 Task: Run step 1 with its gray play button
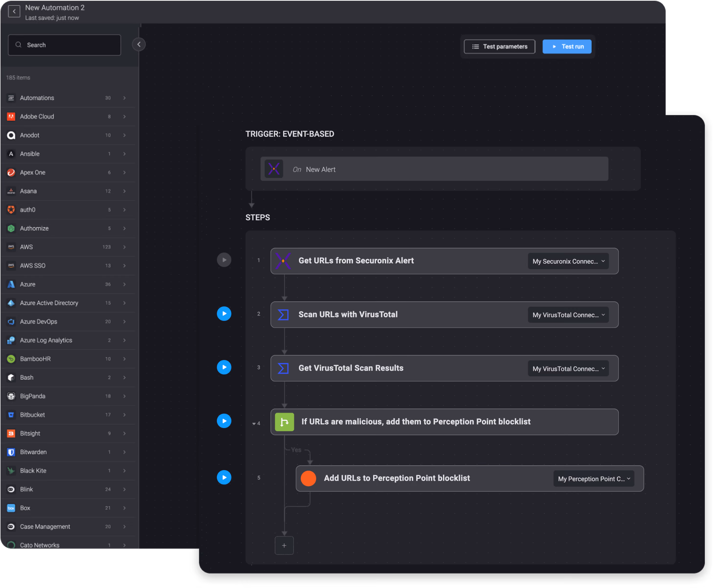coord(224,260)
